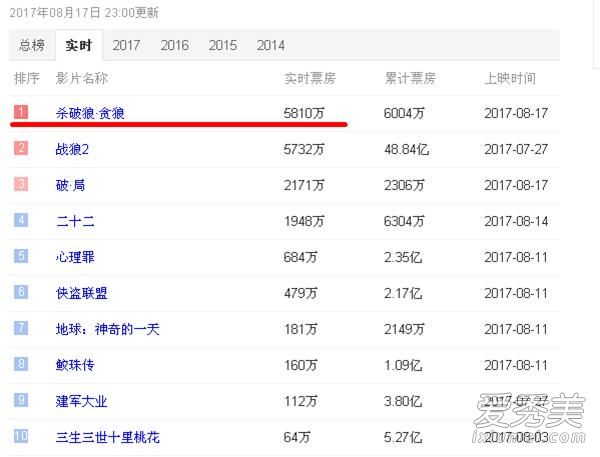Image resolution: width=600 pixels, height=457 pixels.
Task: Click the 三生三世十里桃花 movie title
Action: [x=107, y=437]
